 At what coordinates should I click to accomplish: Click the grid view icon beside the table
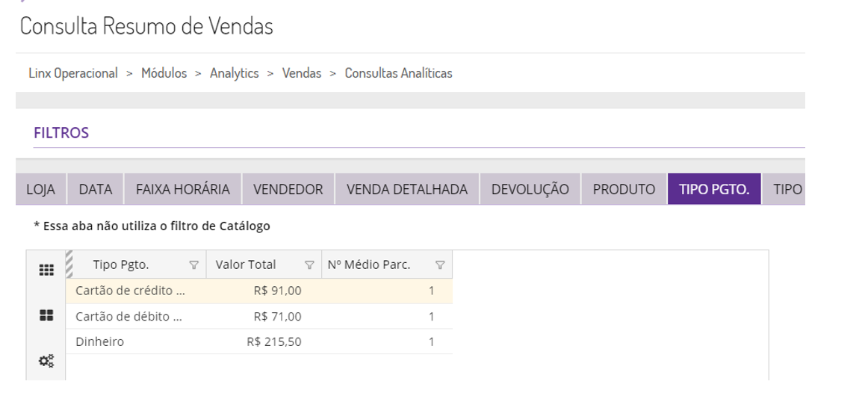45,271
